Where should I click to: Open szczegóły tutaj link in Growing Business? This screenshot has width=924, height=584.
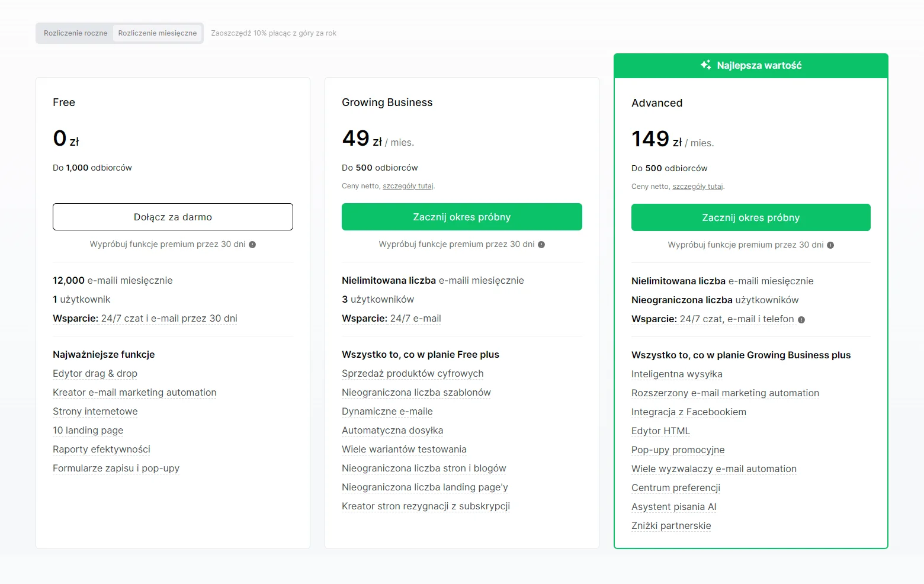[x=408, y=186]
